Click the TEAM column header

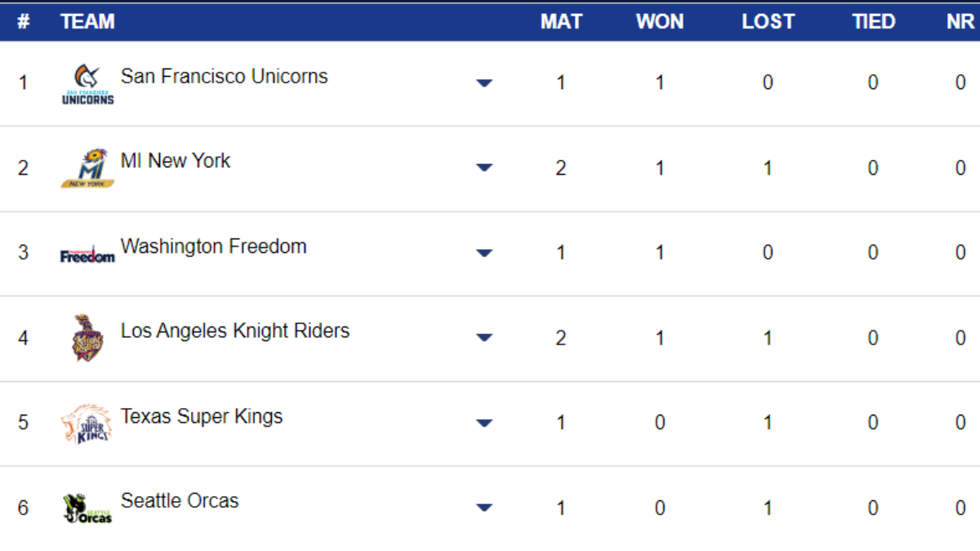(87, 21)
